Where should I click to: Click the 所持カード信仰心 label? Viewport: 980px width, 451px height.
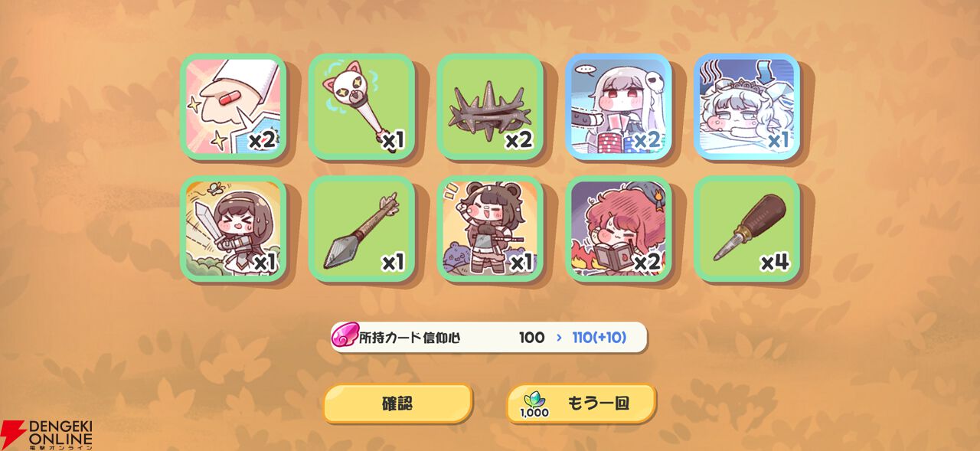click(410, 338)
